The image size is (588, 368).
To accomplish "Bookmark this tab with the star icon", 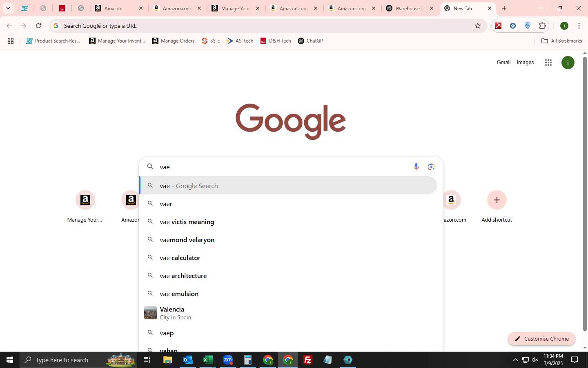I will [478, 26].
